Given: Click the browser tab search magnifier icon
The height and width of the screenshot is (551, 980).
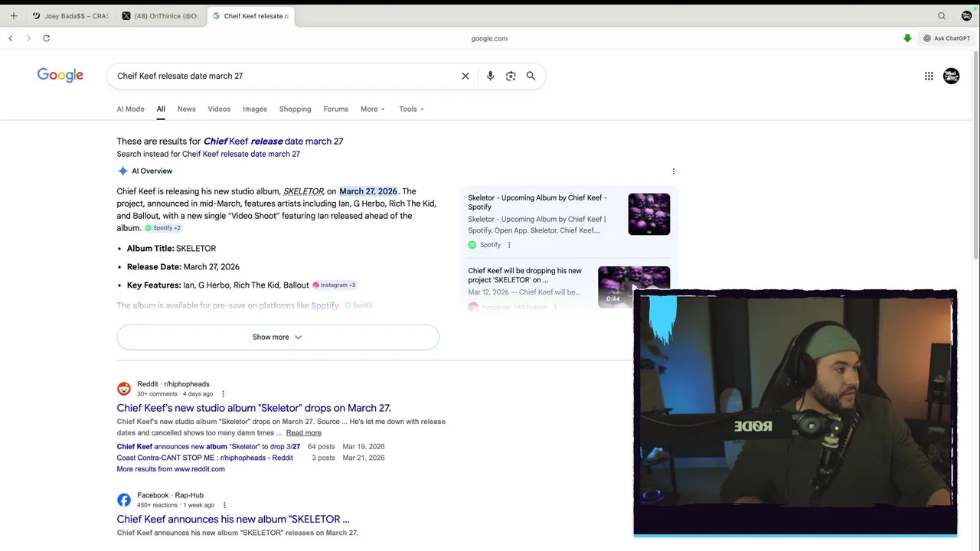Looking at the screenshot, I should (x=942, y=16).
